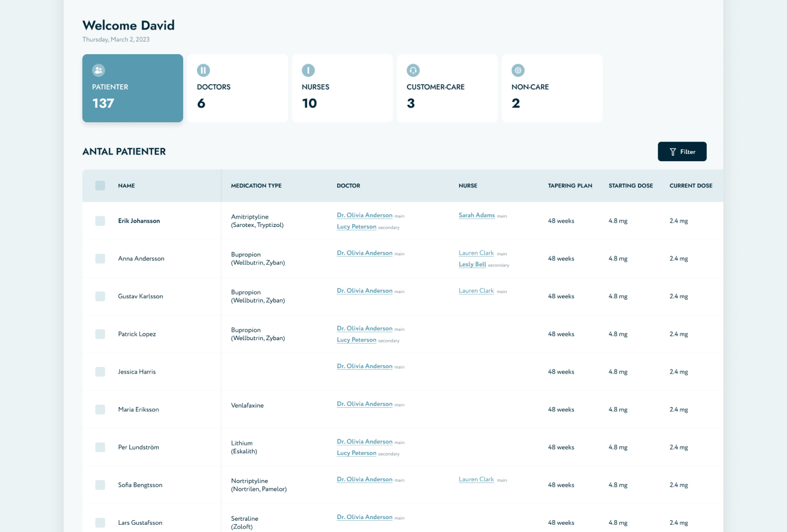Click 4.8 mg in Maria Eriksson row
Image resolution: width=787 pixels, height=532 pixels.
point(618,409)
